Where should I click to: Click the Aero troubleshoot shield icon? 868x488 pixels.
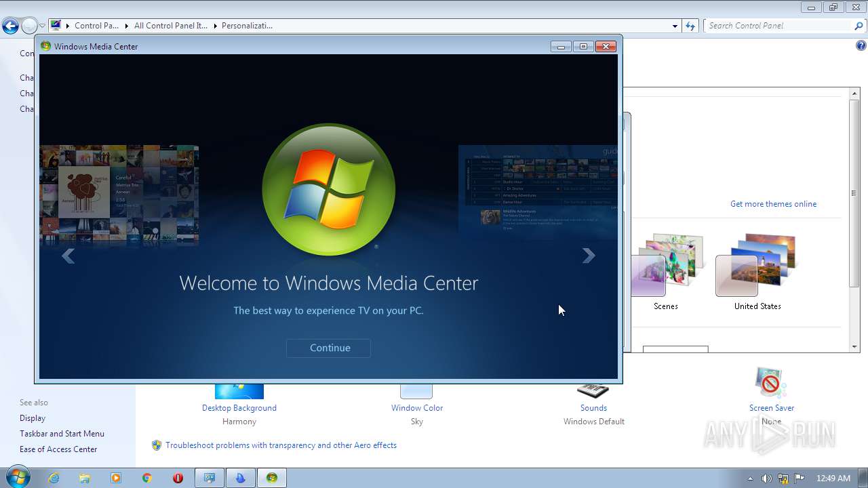tap(157, 445)
